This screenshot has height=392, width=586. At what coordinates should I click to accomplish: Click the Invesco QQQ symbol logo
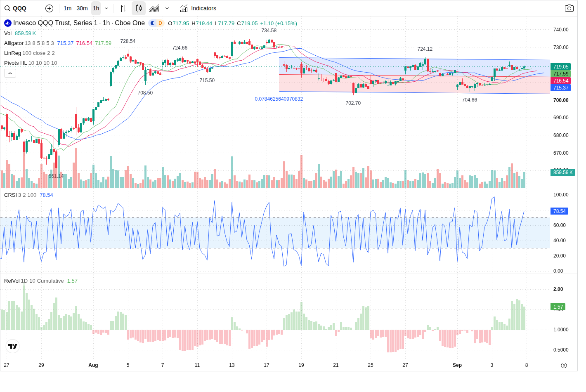click(x=8, y=23)
